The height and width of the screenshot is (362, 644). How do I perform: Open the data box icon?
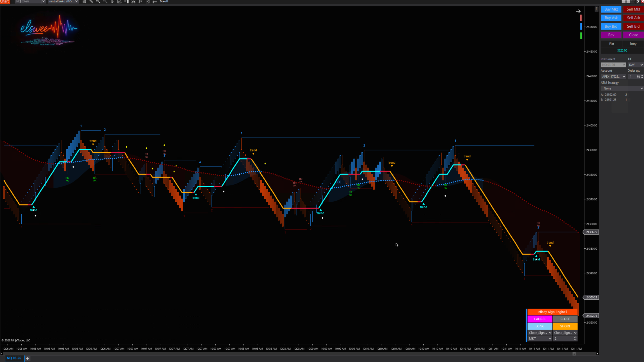coord(119,2)
